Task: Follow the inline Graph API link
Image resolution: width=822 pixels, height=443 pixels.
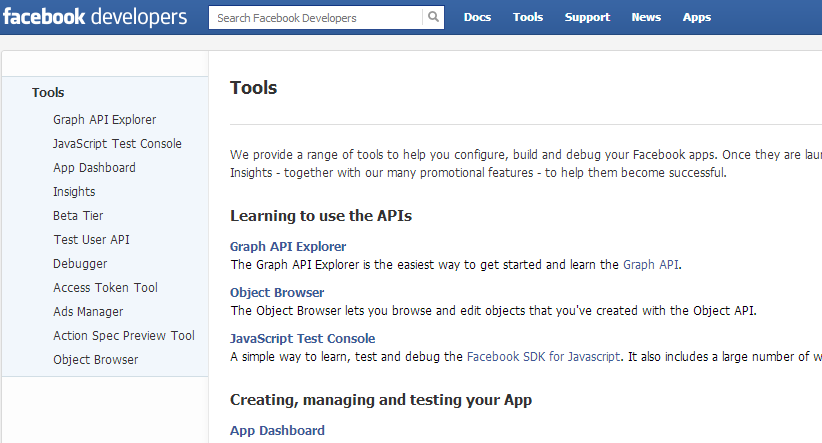Action: [651, 265]
